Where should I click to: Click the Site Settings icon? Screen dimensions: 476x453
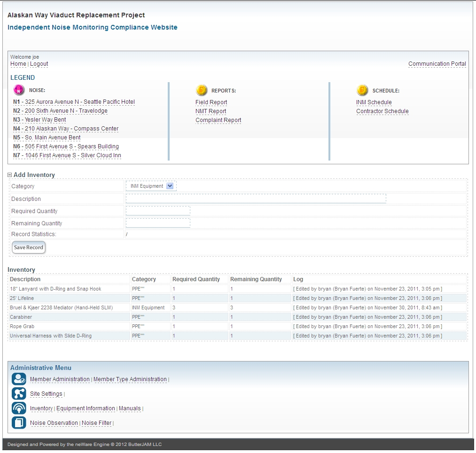(19, 394)
